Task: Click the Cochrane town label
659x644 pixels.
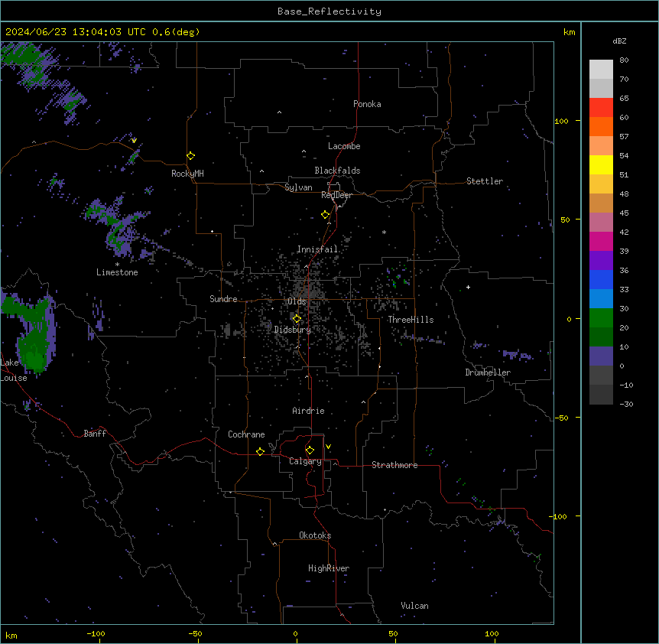Action: click(x=246, y=434)
